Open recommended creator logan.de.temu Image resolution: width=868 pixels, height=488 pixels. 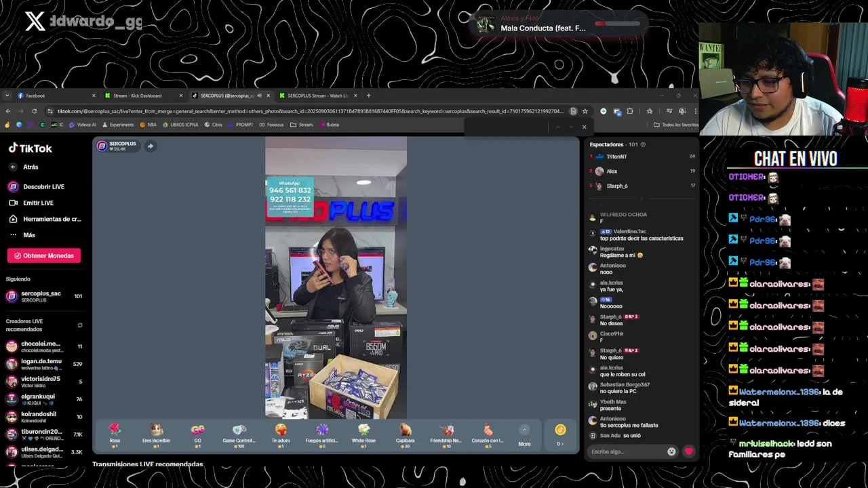[x=43, y=364]
